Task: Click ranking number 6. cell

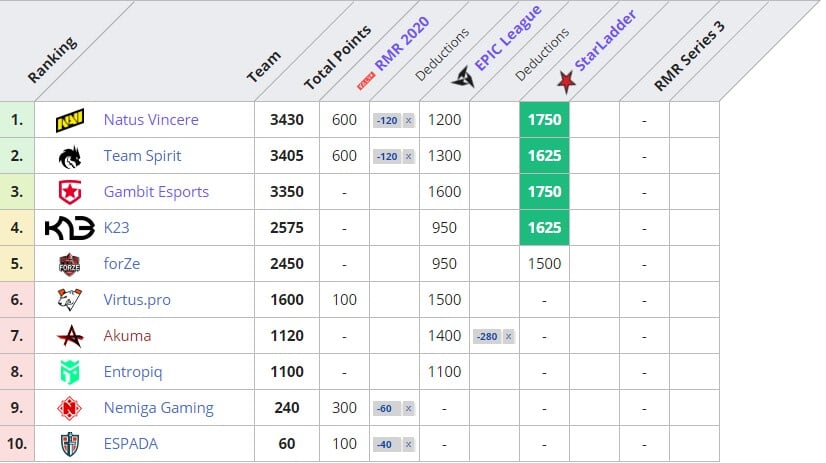Action: coord(17,300)
